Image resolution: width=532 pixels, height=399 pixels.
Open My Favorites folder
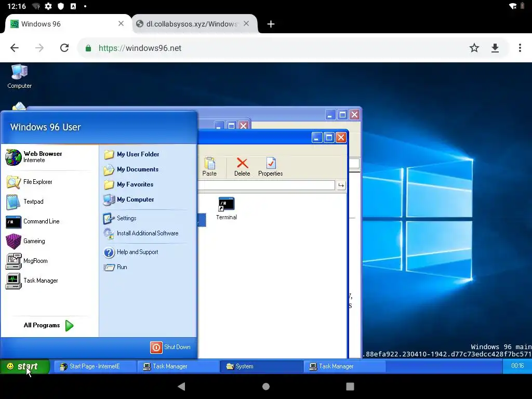coord(129,184)
